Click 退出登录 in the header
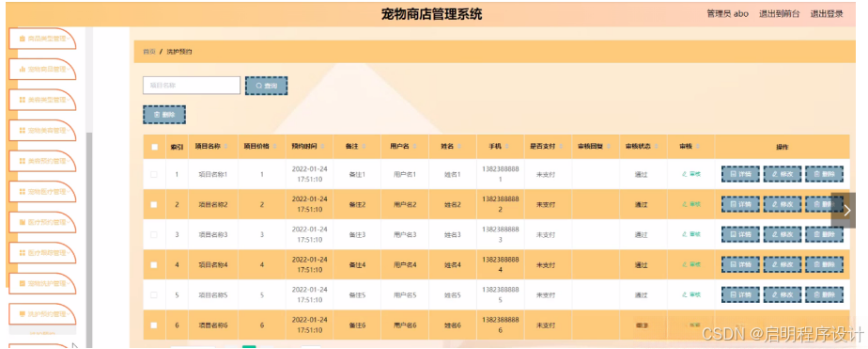This screenshot has width=868, height=349. coord(827,14)
